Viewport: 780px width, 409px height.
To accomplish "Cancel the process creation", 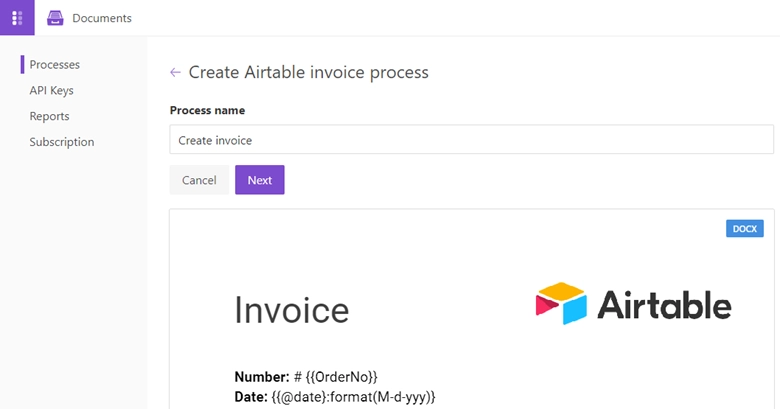I will pyautogui.click(x=199, y=180).
